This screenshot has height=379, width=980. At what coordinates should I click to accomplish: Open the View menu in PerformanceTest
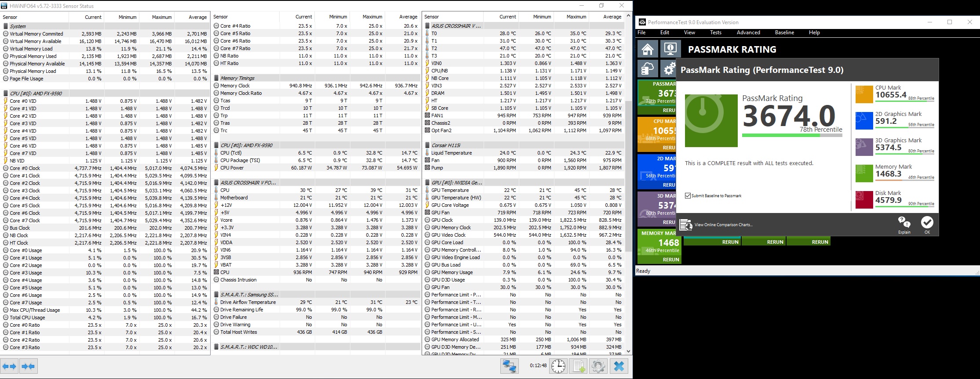click(689, 32)
